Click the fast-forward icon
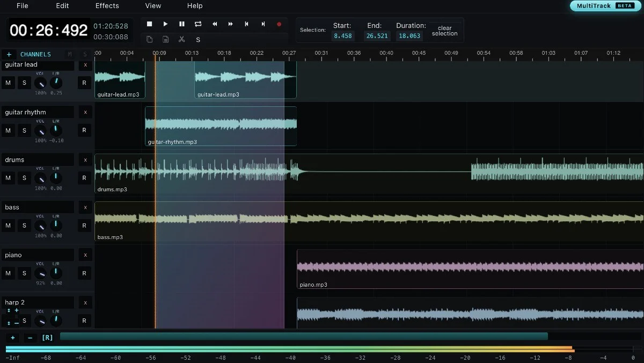 click(x=231, y=24)
